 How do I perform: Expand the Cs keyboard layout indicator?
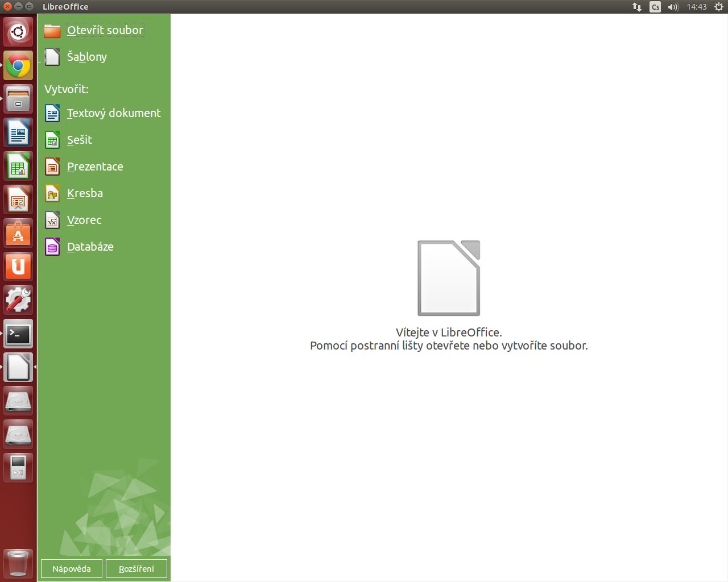click(x=655, y=7)
